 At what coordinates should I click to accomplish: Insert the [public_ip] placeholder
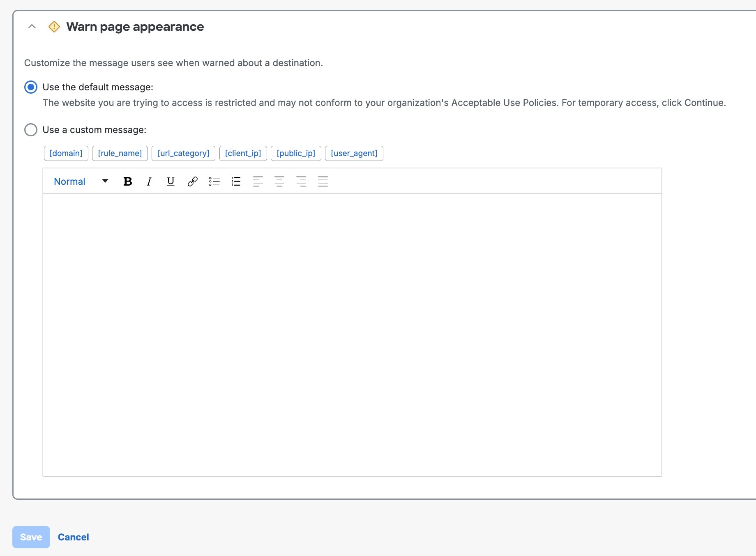click(x=296, y=153)
